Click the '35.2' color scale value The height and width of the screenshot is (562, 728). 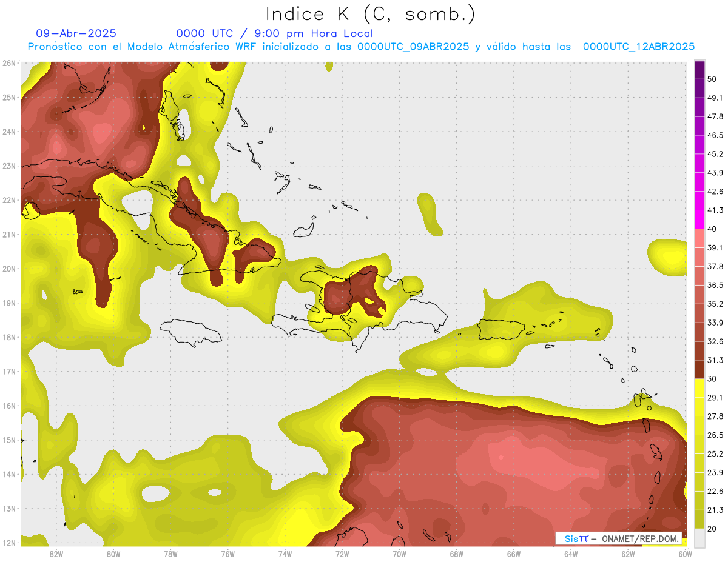(x=715, y=304)
